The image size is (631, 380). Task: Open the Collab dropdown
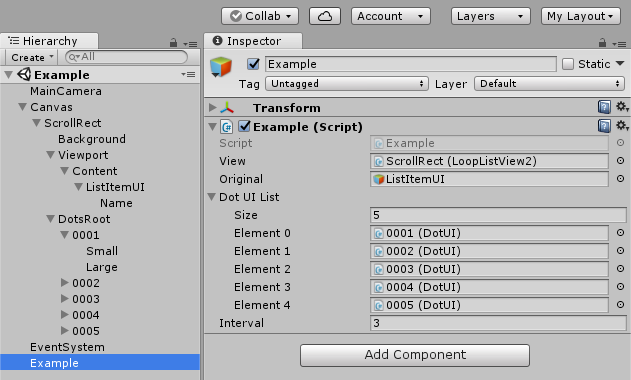tap(260, 16)
